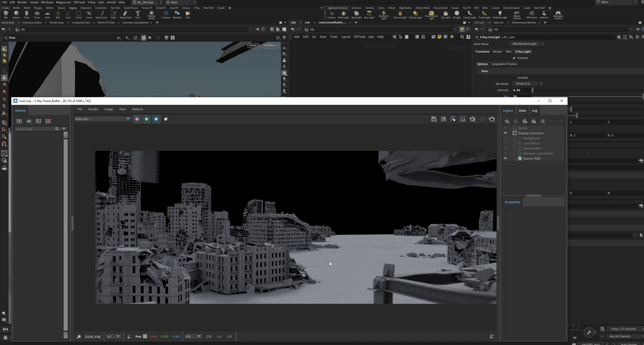Add a Spot Light from shelf
Screen dimensions: 644x345
pyautogui.click(x=356, y=15)
